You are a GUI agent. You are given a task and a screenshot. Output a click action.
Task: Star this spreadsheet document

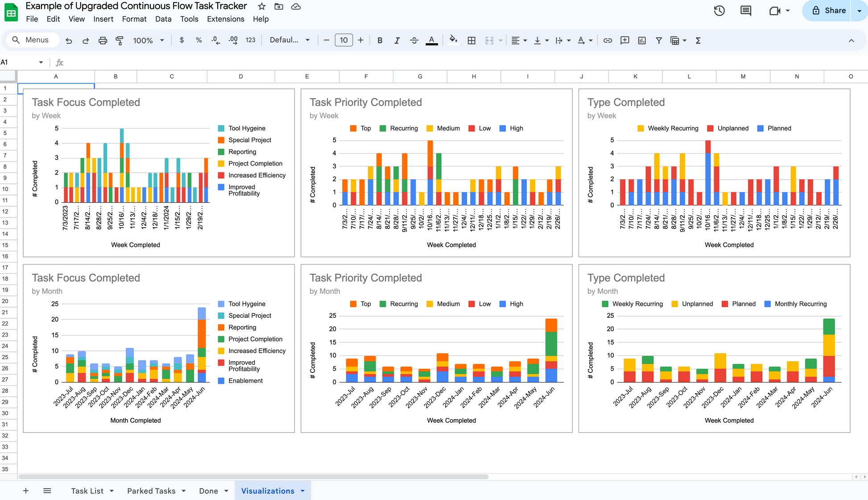(x=262, y=6)
